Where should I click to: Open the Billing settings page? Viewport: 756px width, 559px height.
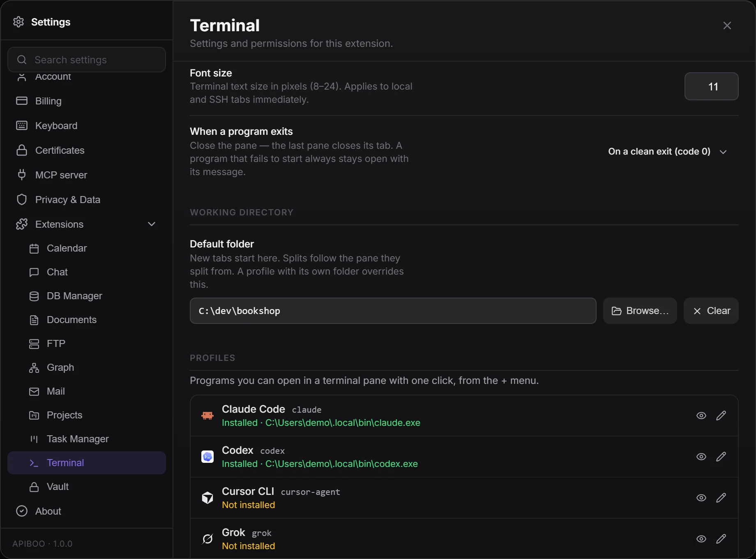(x=87, y=101)
